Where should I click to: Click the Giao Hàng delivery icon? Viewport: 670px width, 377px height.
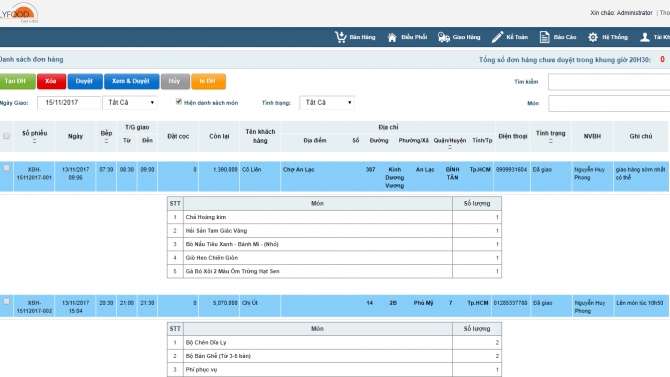pyautogui.click(x=444, y=38)
